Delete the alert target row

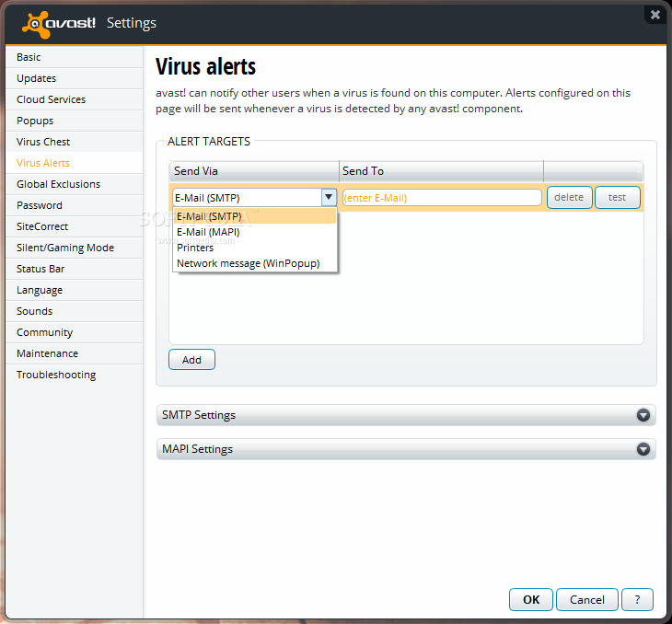coord(569,197)
